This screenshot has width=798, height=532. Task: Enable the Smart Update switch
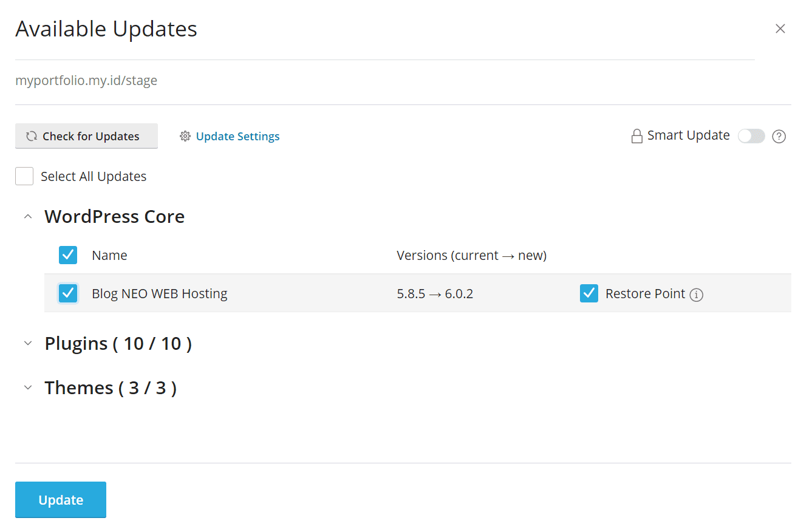(751, 136)
